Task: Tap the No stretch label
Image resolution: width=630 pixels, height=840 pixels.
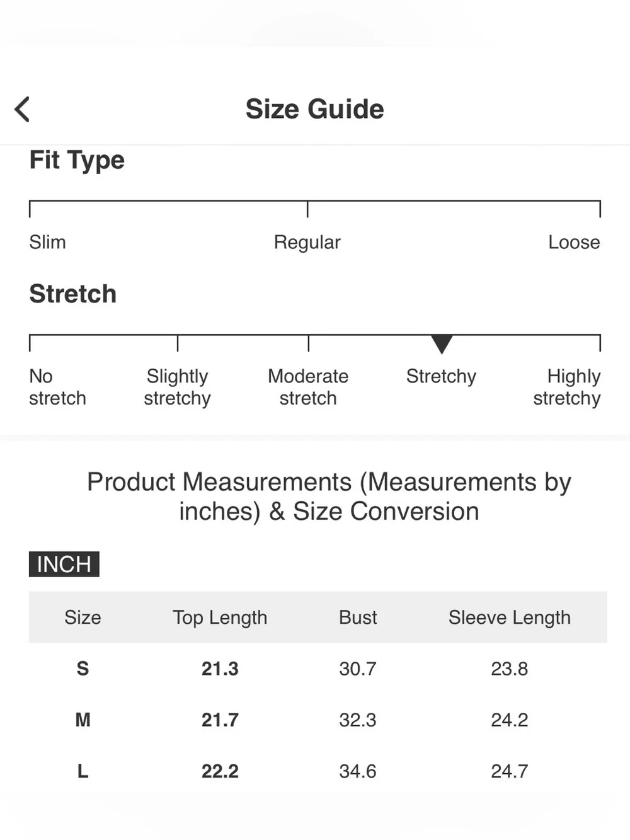Action: coord(57,387)
